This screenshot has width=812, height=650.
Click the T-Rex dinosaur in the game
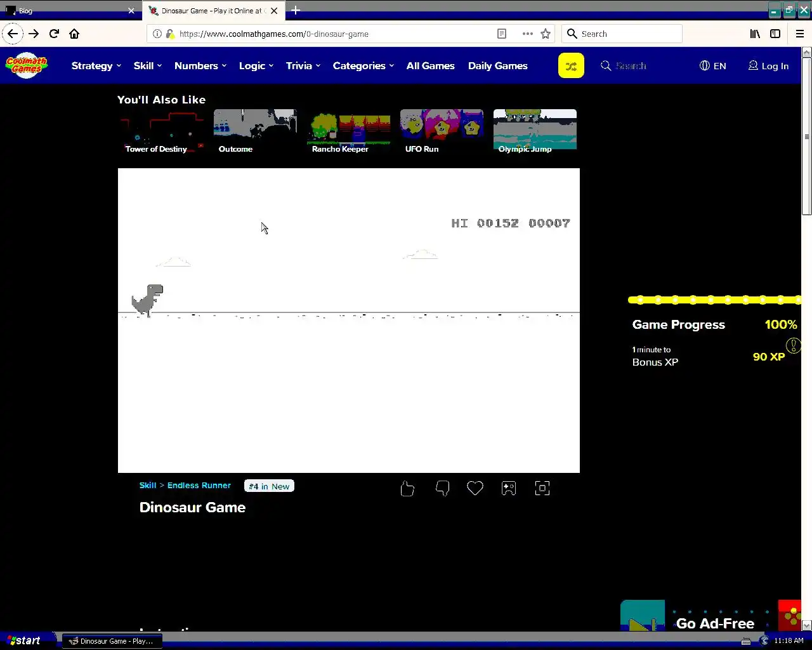pyautogui.click(x=147, y=300)
